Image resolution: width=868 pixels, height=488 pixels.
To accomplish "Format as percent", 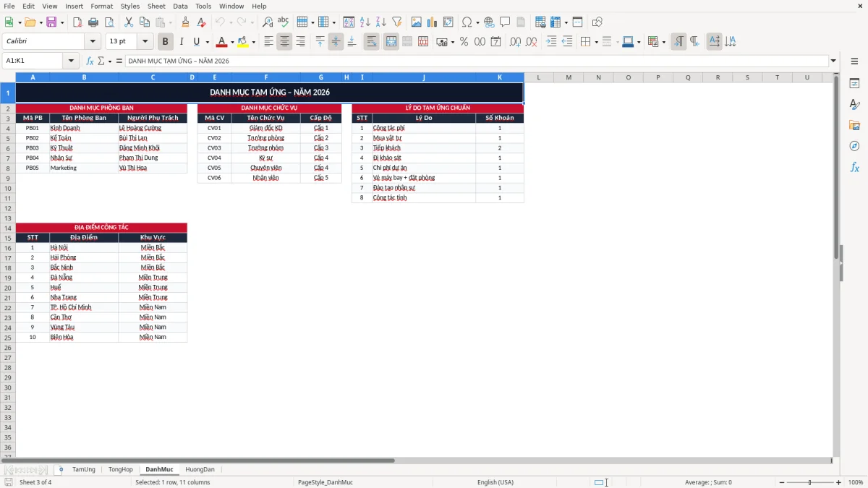I will click(464, 42).
